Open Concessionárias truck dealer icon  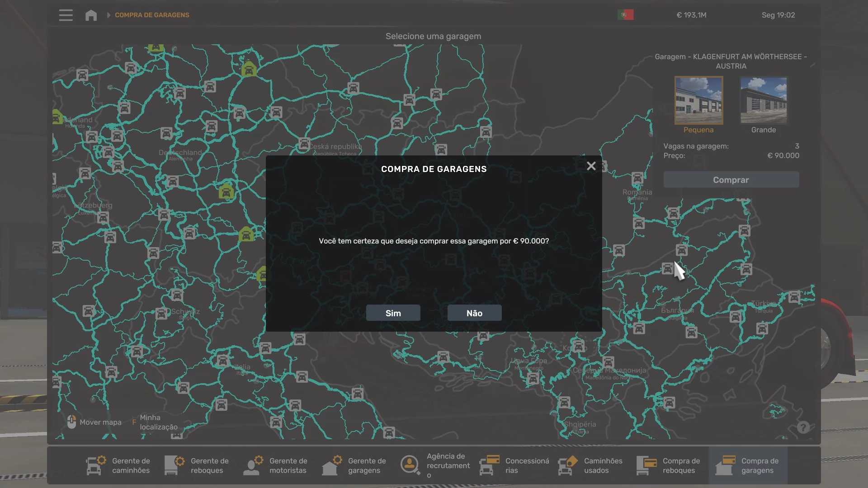coord(489,465)
